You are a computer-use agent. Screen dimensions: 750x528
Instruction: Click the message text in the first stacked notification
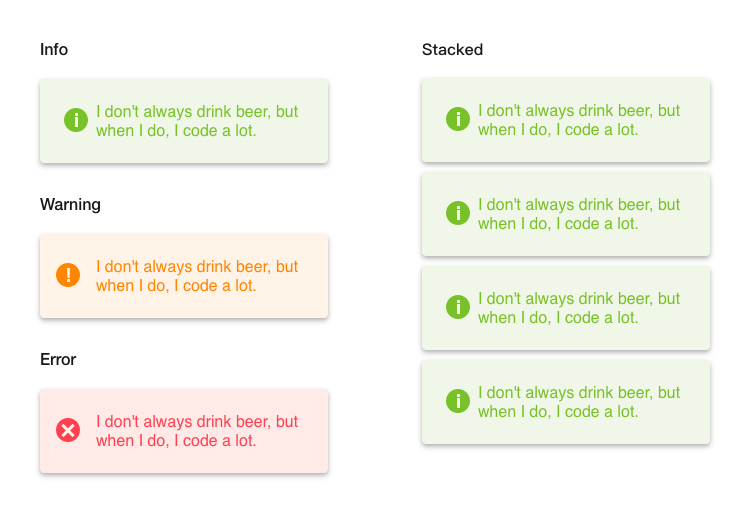(579, 120)
